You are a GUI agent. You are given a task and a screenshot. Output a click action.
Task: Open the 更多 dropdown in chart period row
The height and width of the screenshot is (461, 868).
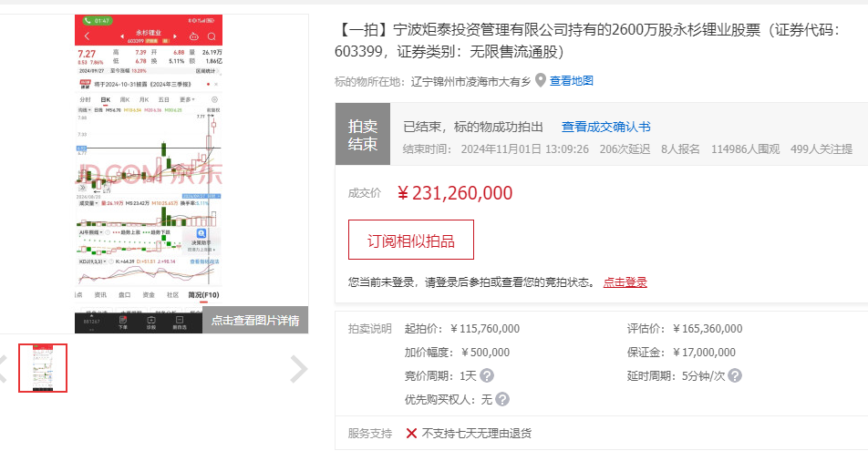(x=187, y=99)
